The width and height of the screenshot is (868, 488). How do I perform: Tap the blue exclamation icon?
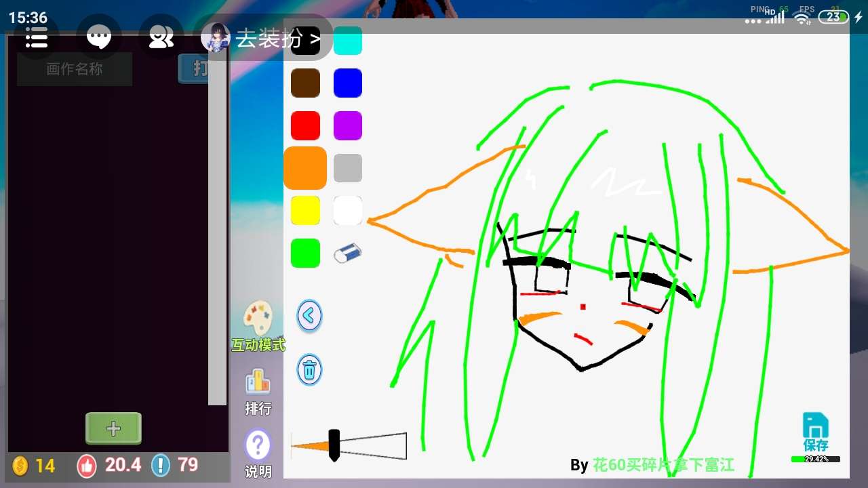161,466
